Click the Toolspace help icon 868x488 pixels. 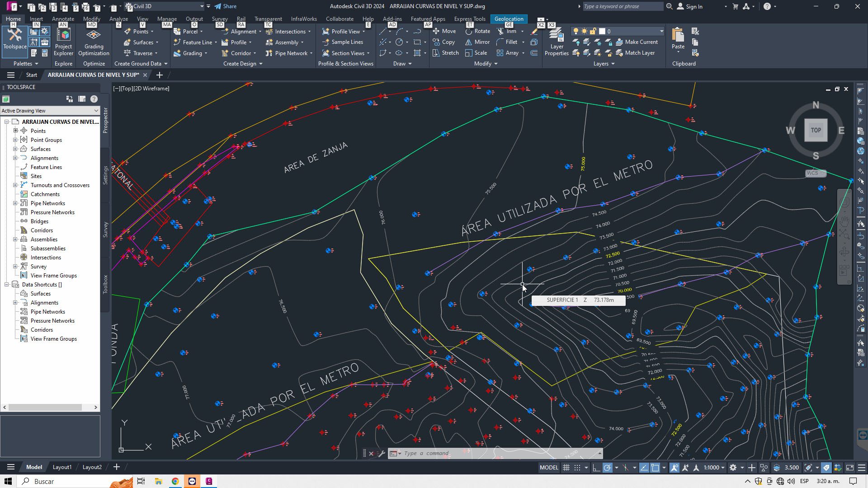[94, 99]
